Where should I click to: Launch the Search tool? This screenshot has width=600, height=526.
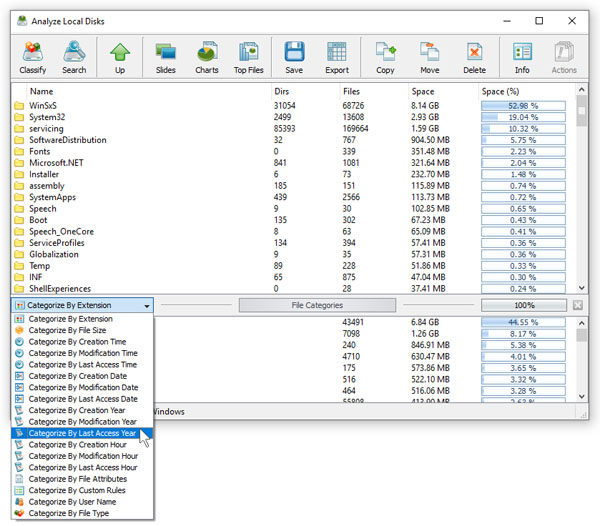point(74,57)
